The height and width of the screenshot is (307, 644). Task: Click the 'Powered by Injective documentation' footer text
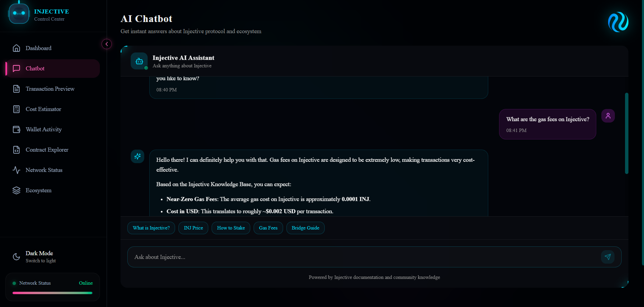(374, 277)
